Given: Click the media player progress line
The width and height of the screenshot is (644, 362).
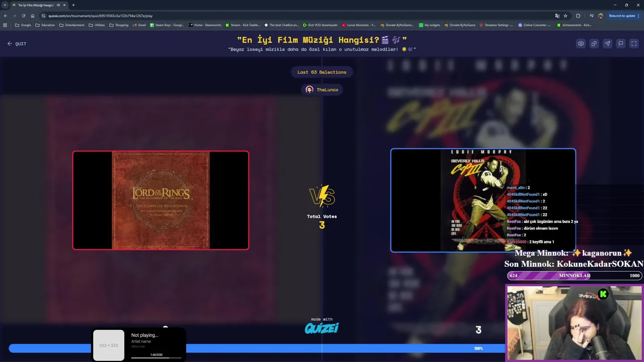Looking at the screenshot, I should (x=156, y=358).
